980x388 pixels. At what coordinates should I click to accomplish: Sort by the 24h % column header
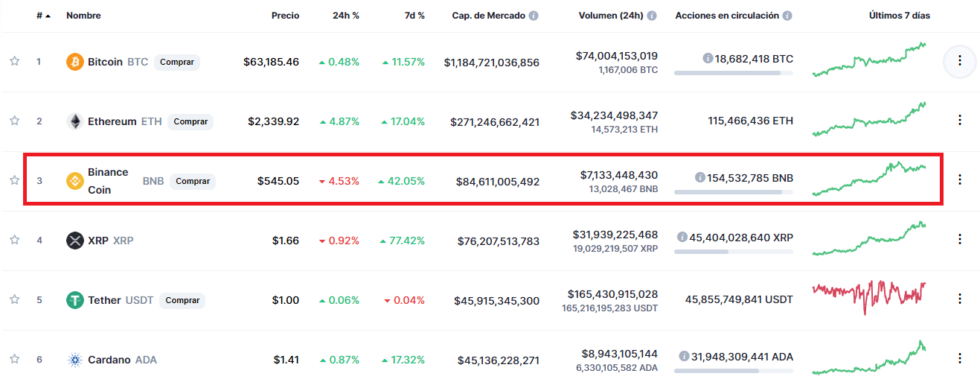click(346, 16)
